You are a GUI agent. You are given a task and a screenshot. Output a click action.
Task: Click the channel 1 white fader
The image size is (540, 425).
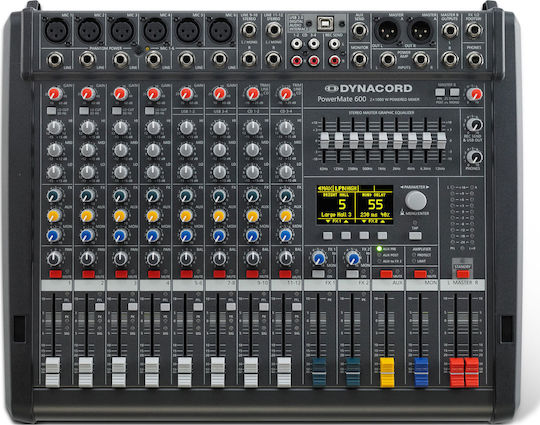click(x=53, y=372)
